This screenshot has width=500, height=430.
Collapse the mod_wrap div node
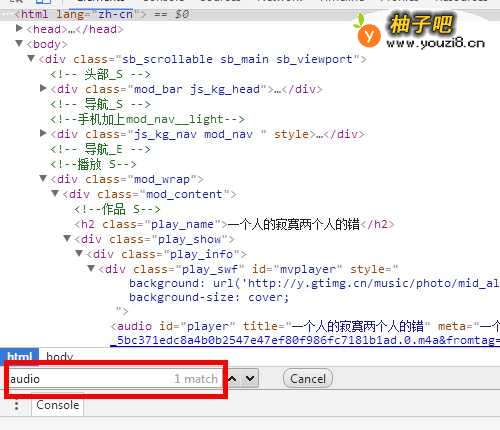[43, 178]
